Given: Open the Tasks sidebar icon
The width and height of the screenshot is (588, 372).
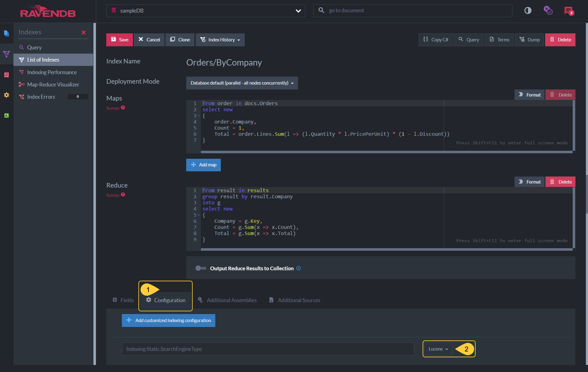Looking at the screenshot, I should 6,74.
